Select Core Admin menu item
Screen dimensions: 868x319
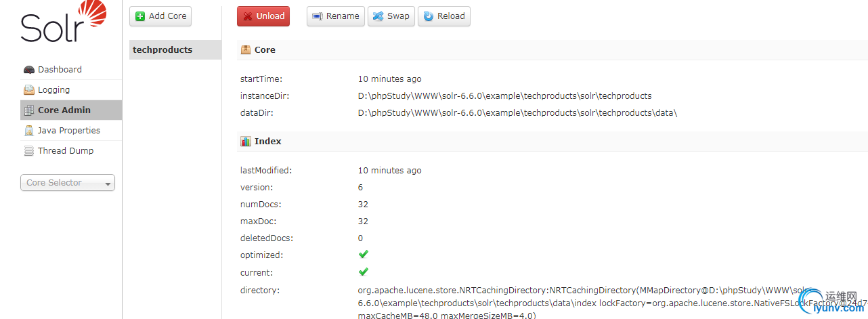pyautogui.click(x=71, y=110)
